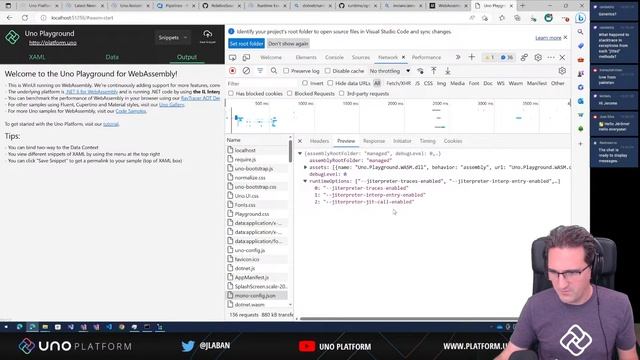Screen dimensions: 640x360
Task: Open DevTools settings gear in tab bar
Action: point(538,58)
